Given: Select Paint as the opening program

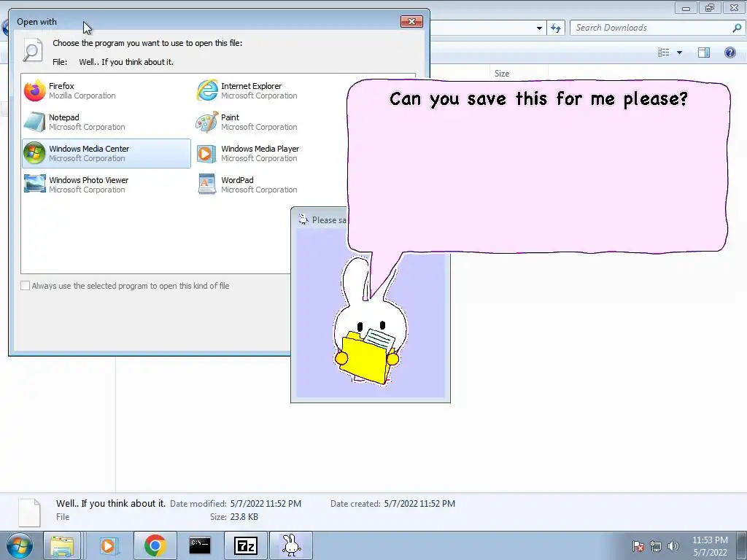Looking at the screenshot, I should click(278, 122).
